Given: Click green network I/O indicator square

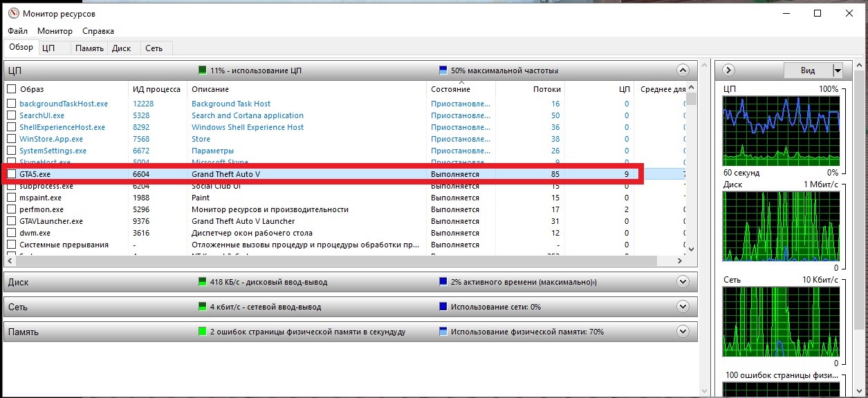Looking at the screenshot, I should pyautogui.click(x=203, y=307).
